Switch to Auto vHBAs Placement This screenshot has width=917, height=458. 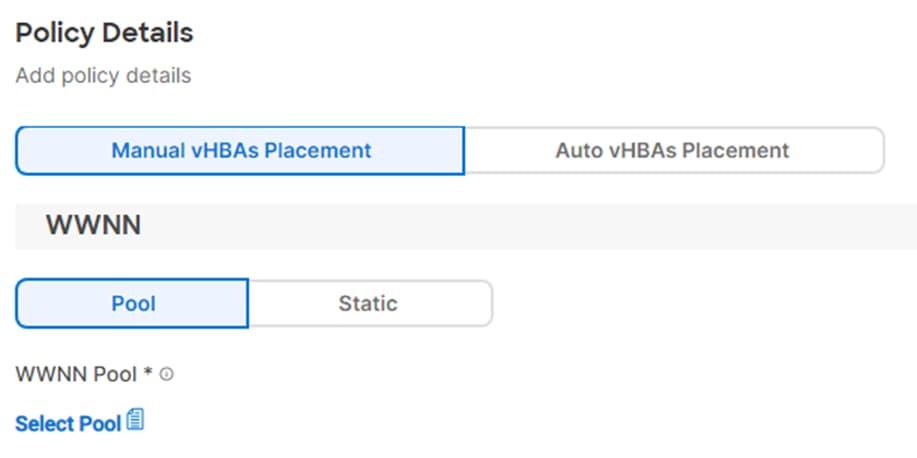point(674,151)
